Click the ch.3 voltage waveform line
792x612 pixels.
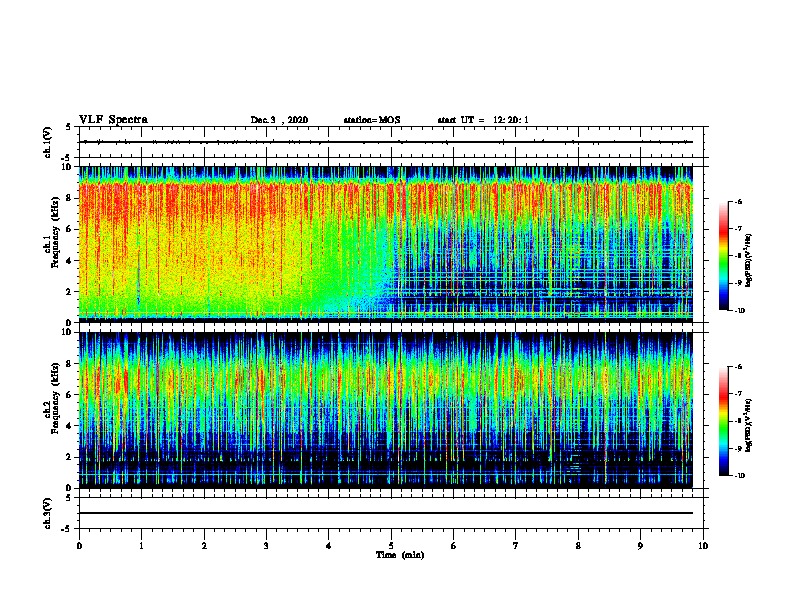coord(386,513)
